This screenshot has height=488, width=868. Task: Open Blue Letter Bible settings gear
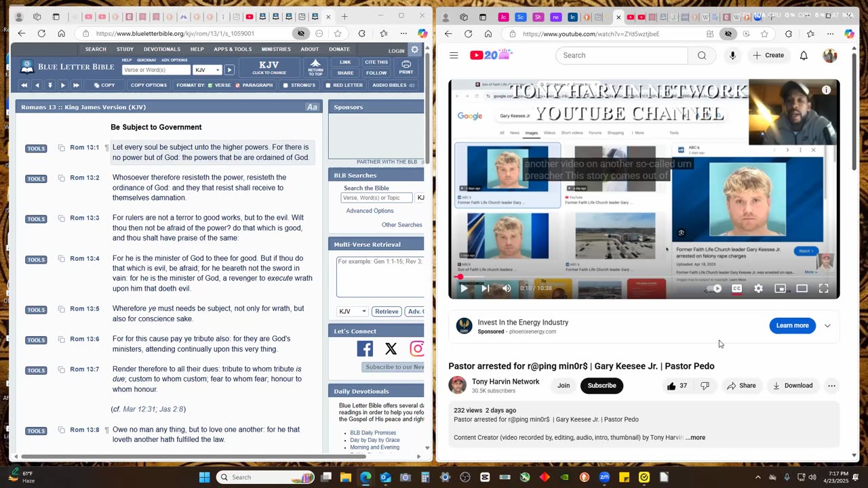(415, 49)
